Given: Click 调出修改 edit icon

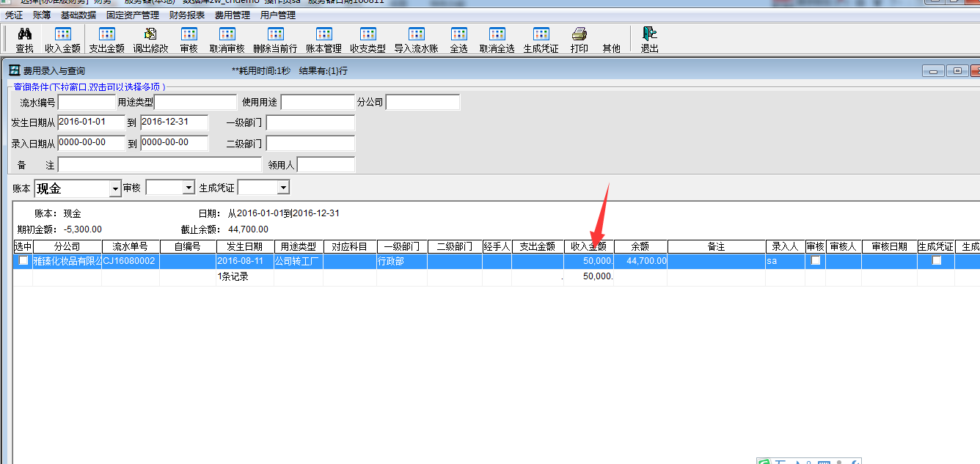Looking at the screenshot, I should (150, 34).
